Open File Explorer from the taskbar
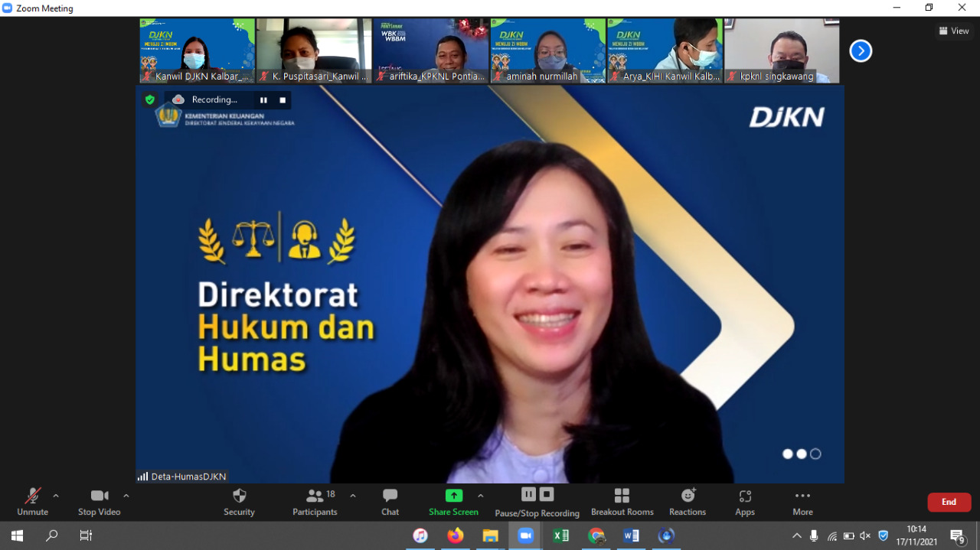The height and width of the screenshot is (550, 980). point(491,535)
